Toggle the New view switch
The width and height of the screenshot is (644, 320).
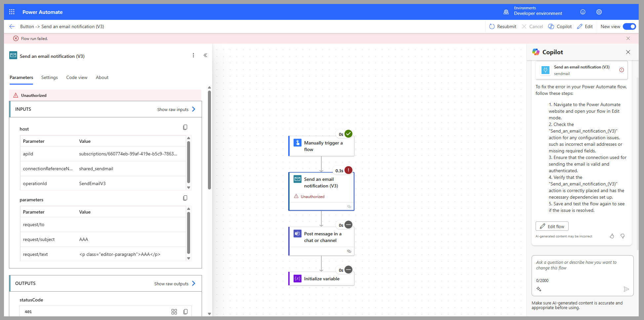pyautogui.click(x=629, y=26)
